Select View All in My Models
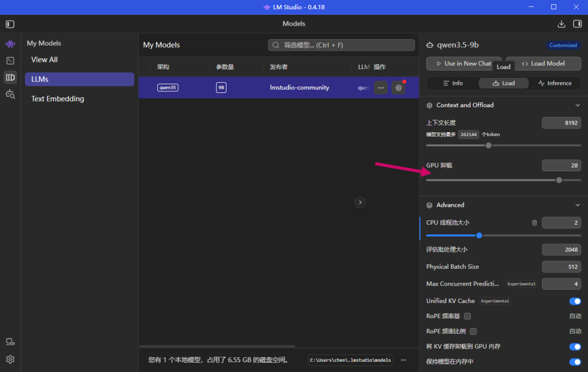 coord(44,60)
